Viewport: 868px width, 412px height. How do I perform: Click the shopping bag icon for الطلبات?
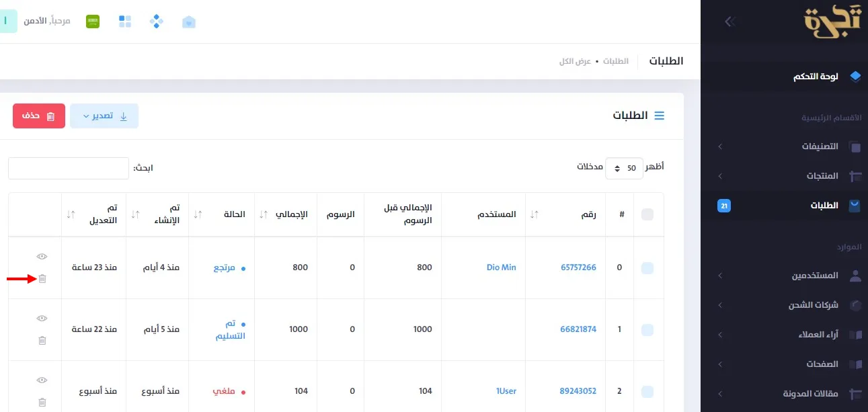coord(855,206)
